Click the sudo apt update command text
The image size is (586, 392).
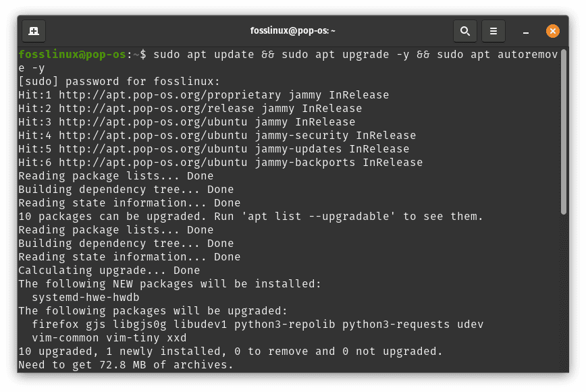[204, 55]
